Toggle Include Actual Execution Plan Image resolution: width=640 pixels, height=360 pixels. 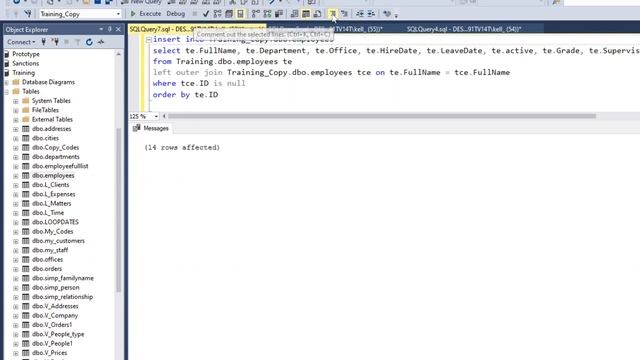tap(256, 14)
